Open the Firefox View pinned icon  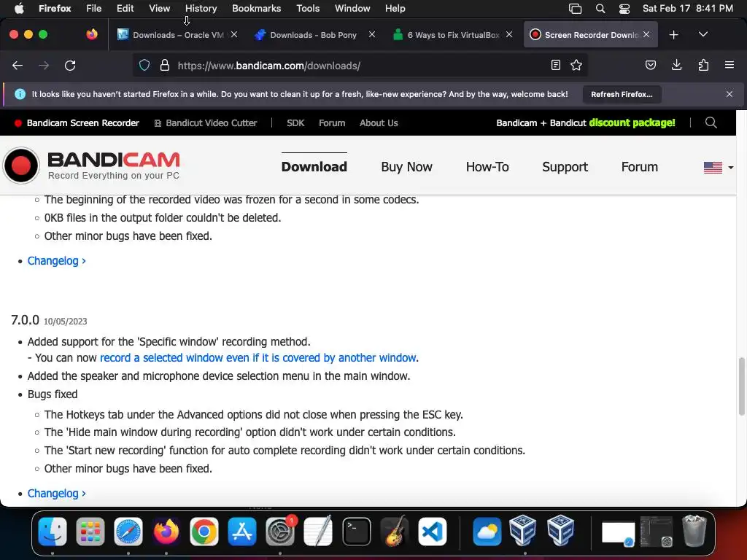pyautogui.click(x=92, y=34)
